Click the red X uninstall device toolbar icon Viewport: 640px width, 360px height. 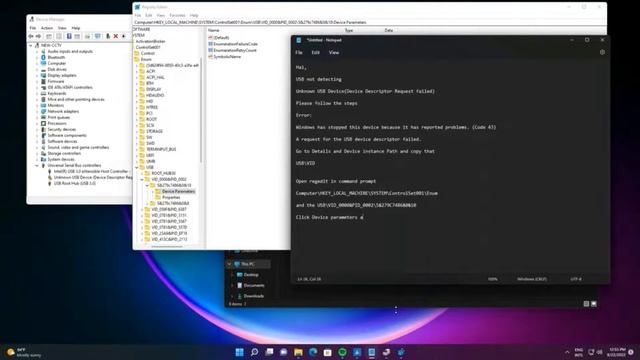tap(116, 36)
